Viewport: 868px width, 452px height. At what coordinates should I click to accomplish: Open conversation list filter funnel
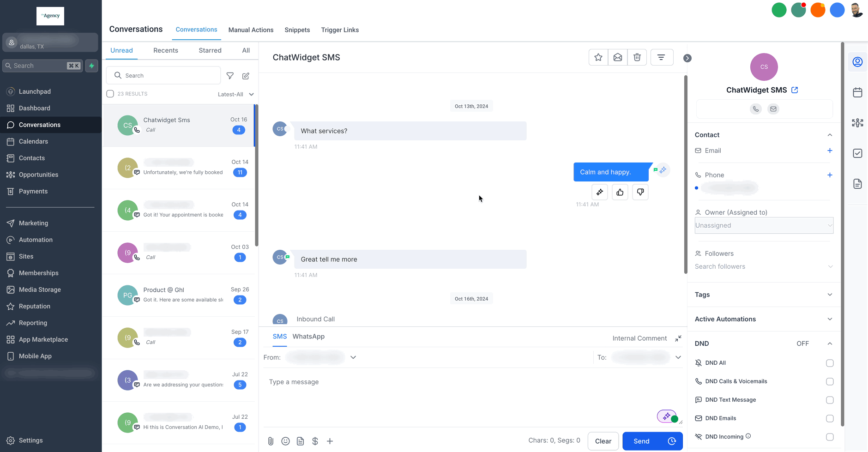(230, 76)
